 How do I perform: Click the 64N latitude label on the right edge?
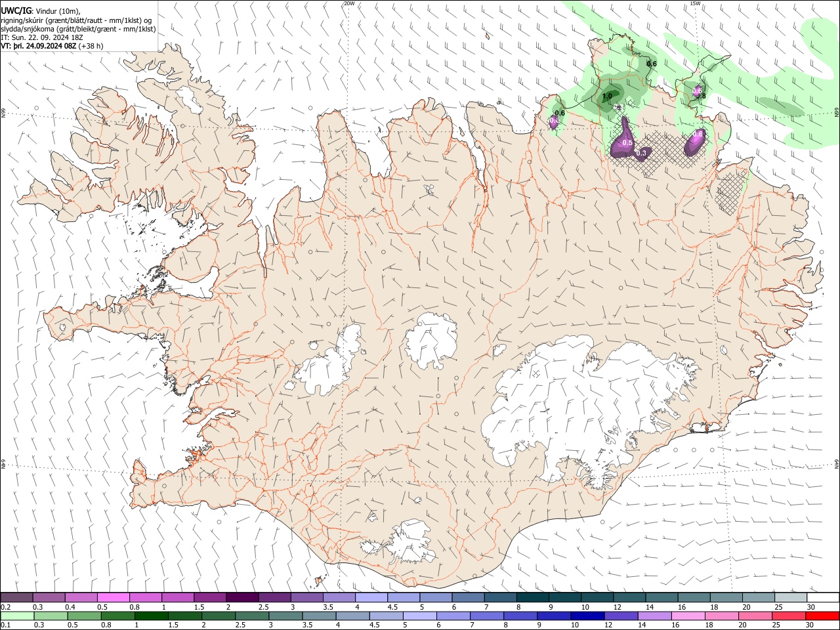pyautogui.click(x=837, y=463)
